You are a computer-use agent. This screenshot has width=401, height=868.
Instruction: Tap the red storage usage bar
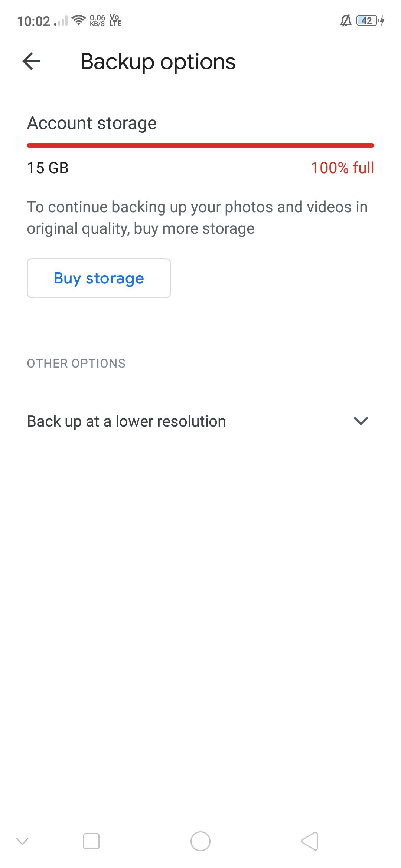click(x=200, y=145)
